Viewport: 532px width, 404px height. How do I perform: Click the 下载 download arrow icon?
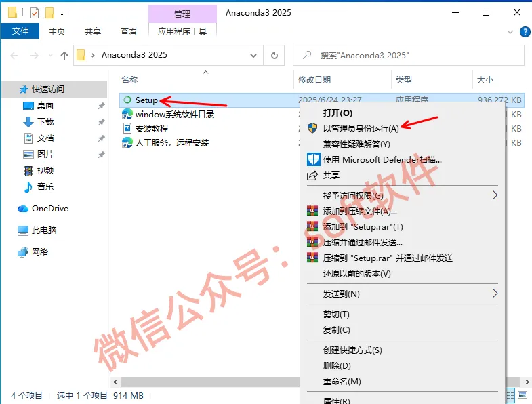(x=28, y=121)
